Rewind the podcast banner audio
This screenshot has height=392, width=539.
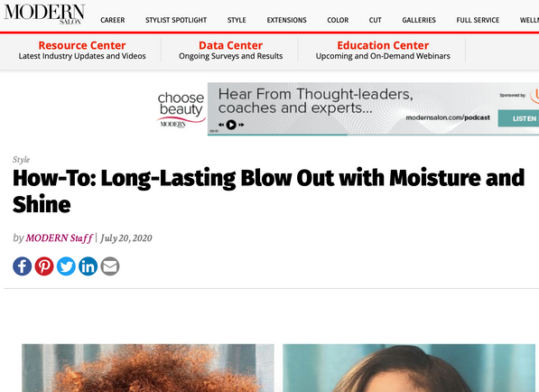point(221,125)
